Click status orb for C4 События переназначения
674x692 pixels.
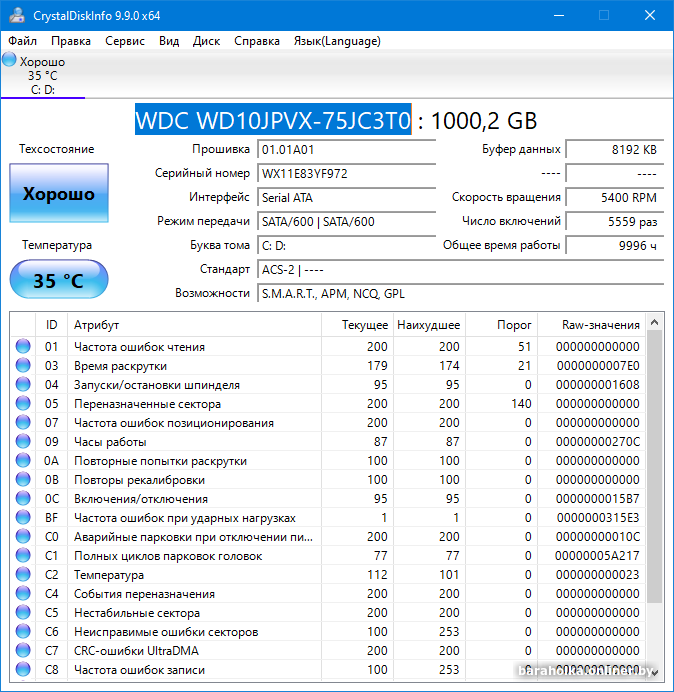click(x=23, y=593)
